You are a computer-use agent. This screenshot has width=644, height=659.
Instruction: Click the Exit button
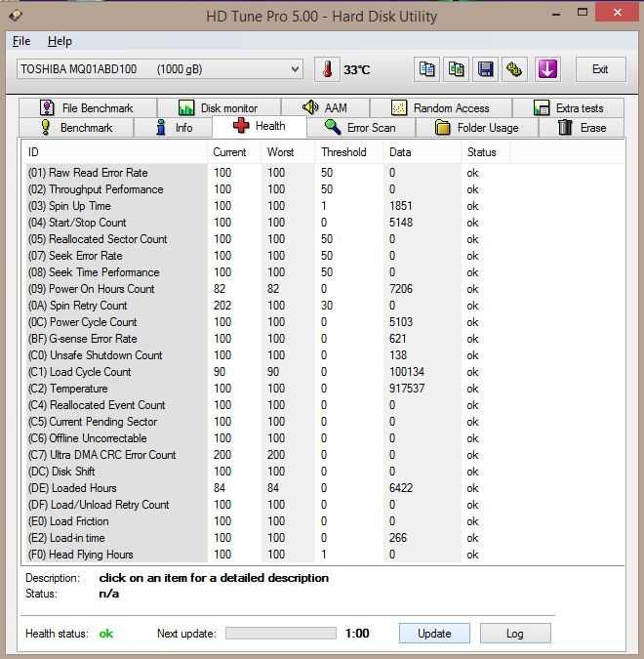[600, 69]
